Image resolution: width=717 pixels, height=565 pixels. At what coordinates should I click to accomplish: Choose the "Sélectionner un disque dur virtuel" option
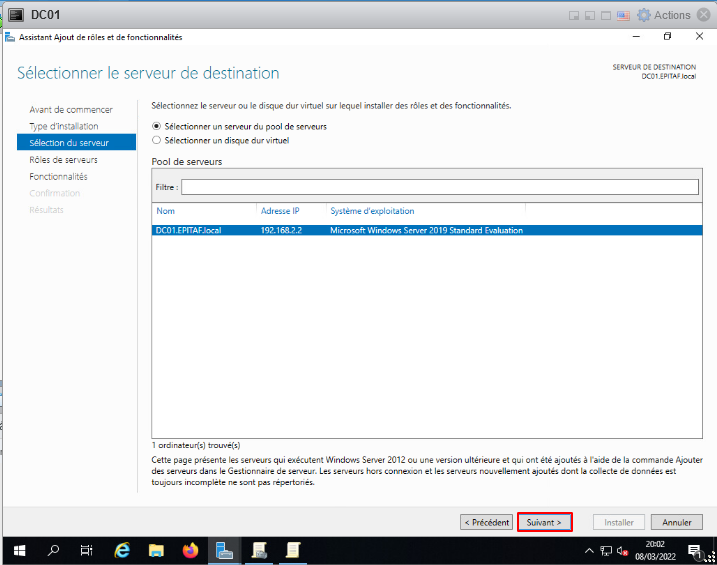pos(155,141)
